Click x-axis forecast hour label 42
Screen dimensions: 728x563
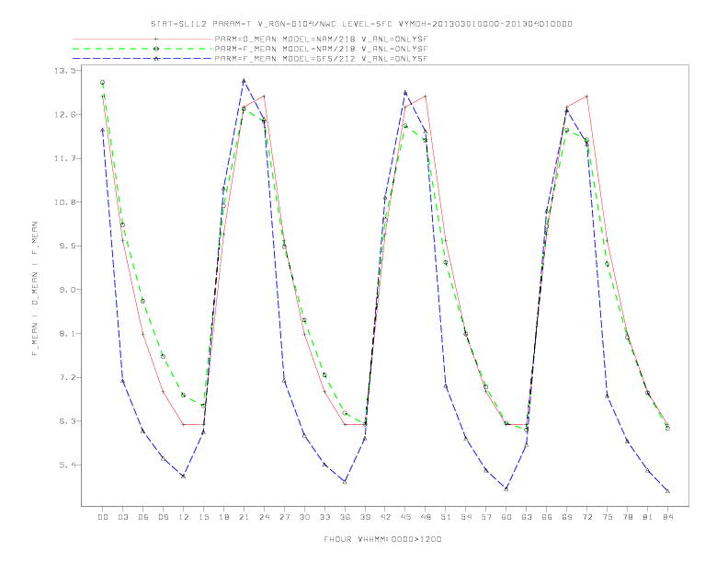385,517
